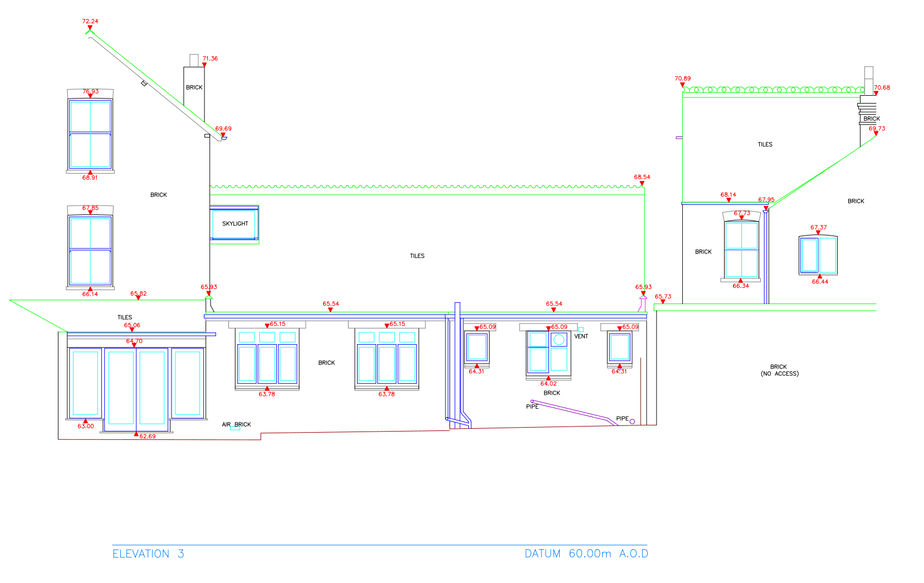Select 'TILES' label under level 70.89
This screenshot has height=583, width=924.
point(765,145)
